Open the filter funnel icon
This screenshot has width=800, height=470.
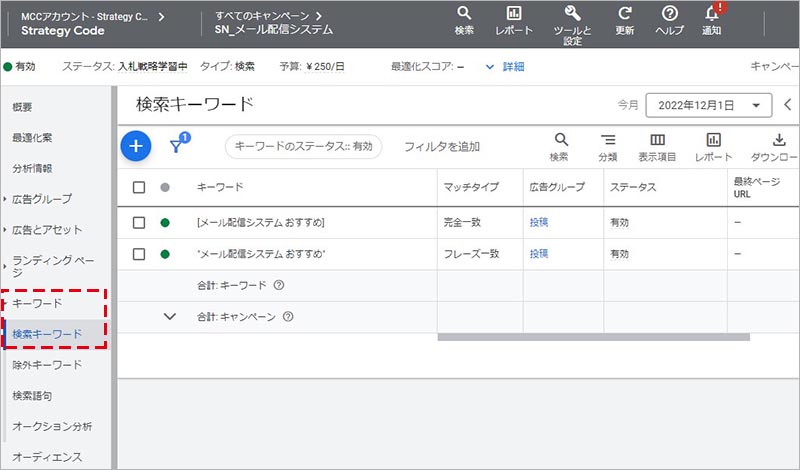click(177, 146)
